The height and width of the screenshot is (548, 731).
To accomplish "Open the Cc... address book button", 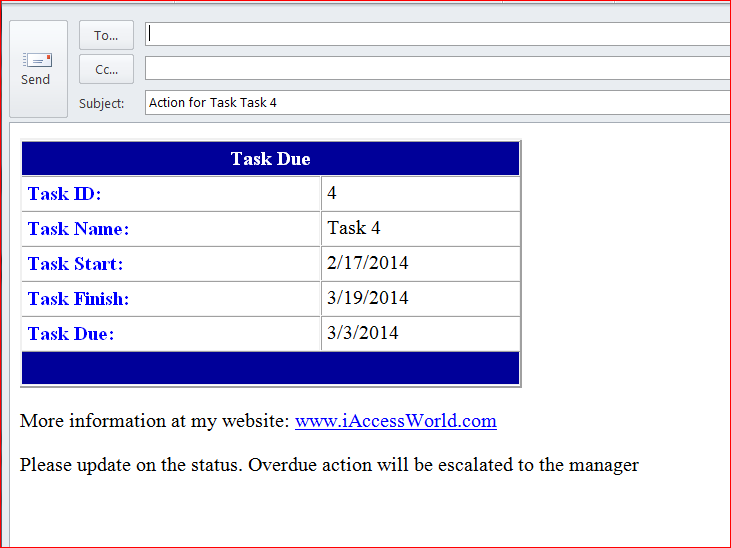I will 106,69.
